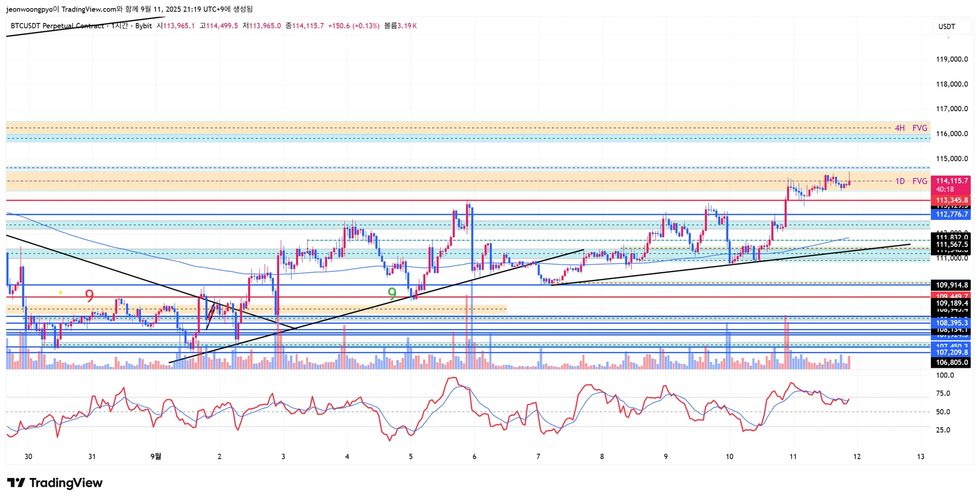Click the 106,805.0 price label
This screenshot has height=501, width=980.
click(951, 362)
